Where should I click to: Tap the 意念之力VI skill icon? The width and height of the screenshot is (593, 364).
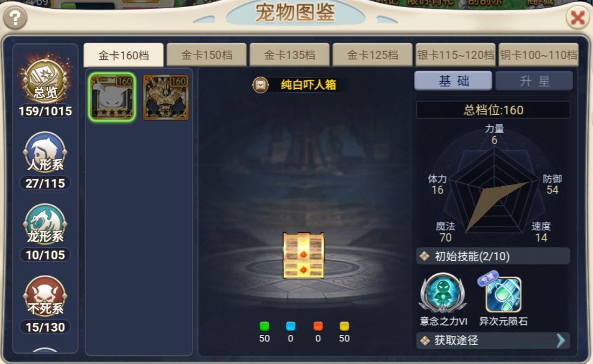coord(443,293)
